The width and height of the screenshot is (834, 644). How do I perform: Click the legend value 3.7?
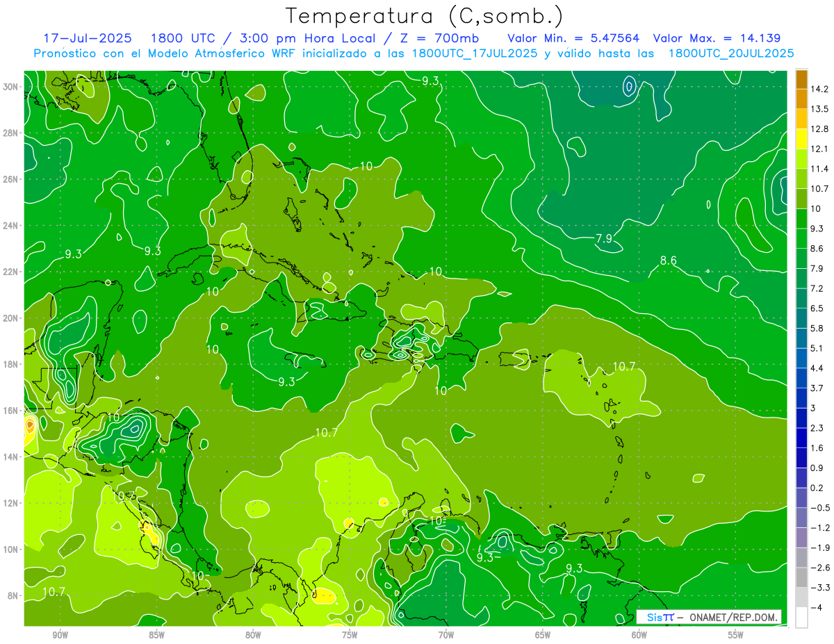(817, 388)
